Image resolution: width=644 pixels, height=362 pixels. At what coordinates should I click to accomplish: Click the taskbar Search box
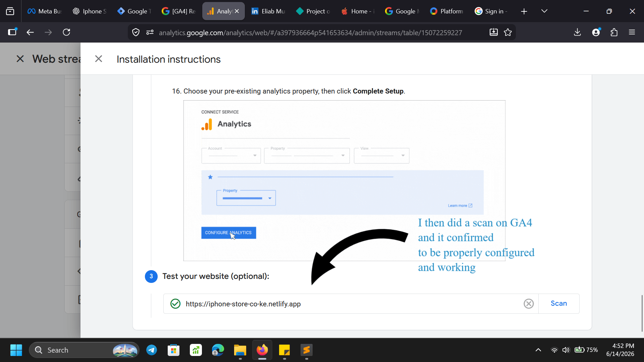pos(84,350)
